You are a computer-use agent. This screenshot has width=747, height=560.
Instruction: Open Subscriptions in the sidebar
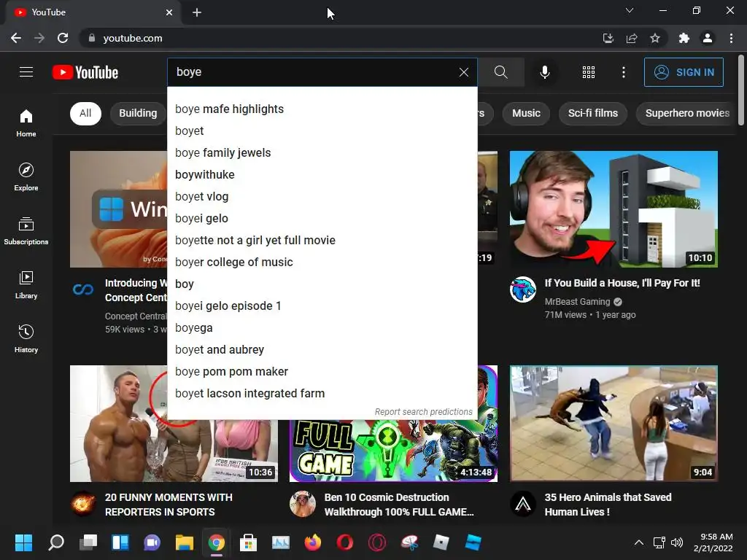pyautogui.click(x=26, y=231)
